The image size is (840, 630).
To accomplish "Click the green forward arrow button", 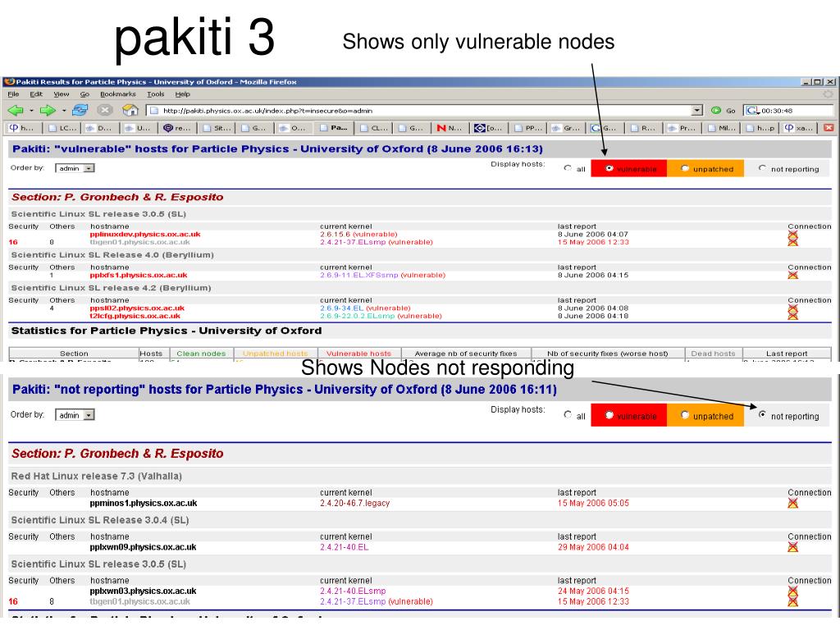I will (x=48, y=111).
